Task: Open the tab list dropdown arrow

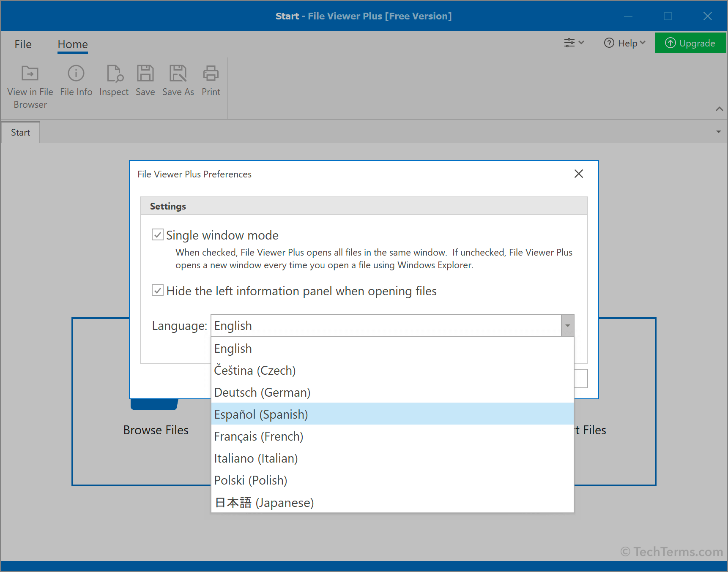Action: [x=718, y=132]
